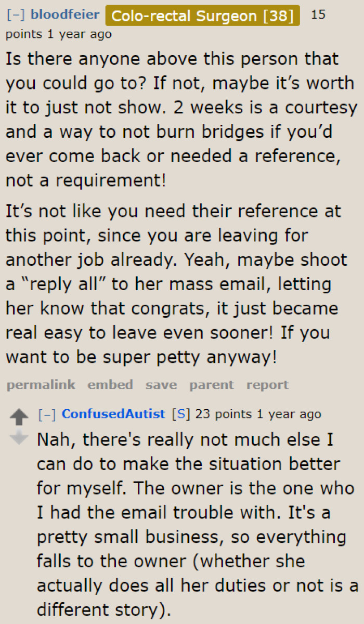364x624 pixels.
Task: Click the 15 points score display
Action: click(x=319, y=15)
